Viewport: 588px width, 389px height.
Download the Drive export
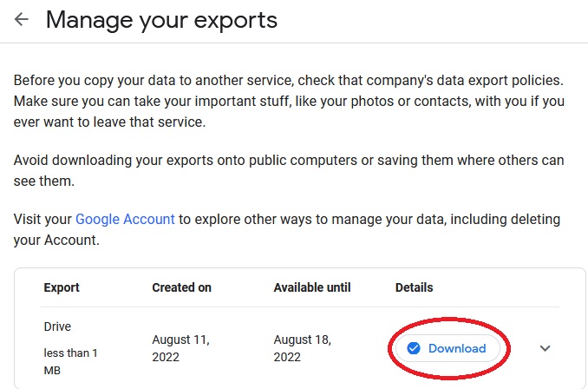pyautogui.click(x=448, y=348)
